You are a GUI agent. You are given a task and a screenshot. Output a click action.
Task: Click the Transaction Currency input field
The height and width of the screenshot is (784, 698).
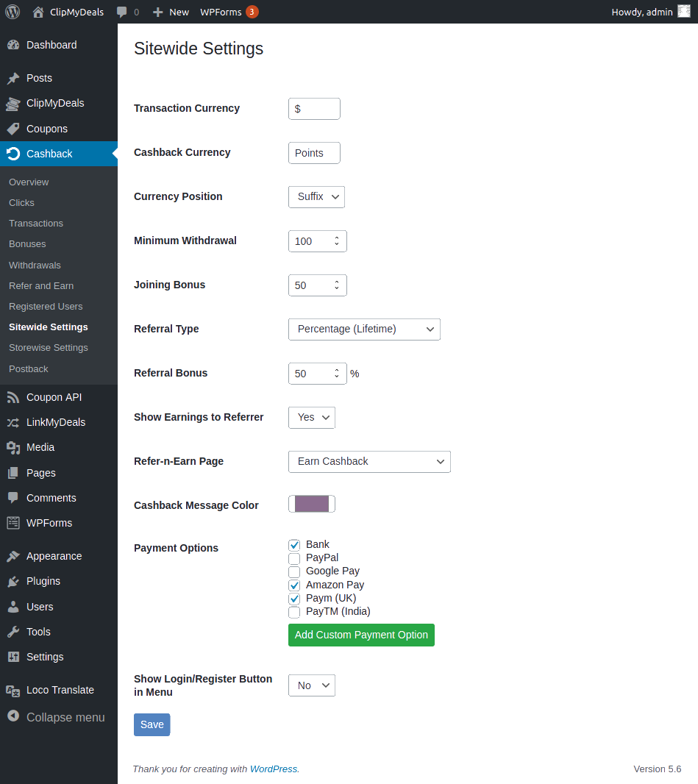314,109
